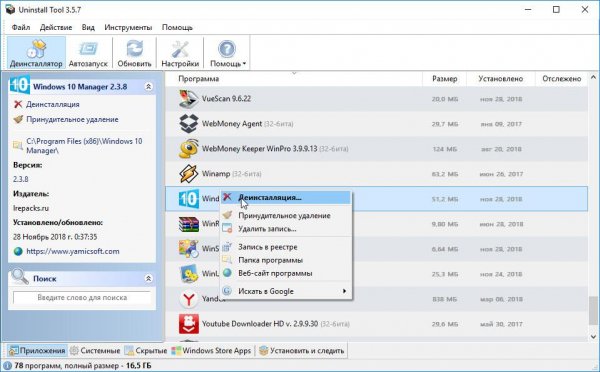
Task: Click the search field Введите слово для поиска
Action: pyautogui.click(x=82, y=297)
